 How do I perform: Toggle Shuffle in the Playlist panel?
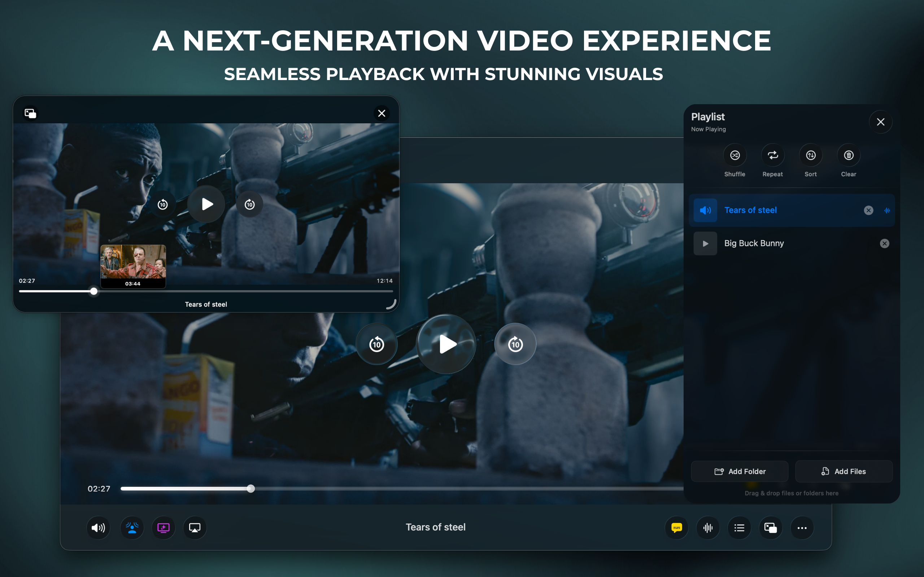pos(735,155)
